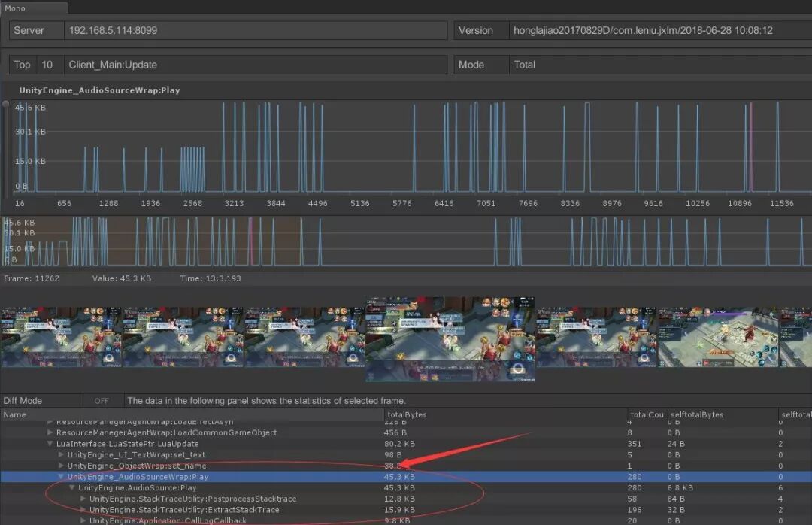Select the first game screenshot thumbnail
812x525 pixels.
[x=61, y=337]
